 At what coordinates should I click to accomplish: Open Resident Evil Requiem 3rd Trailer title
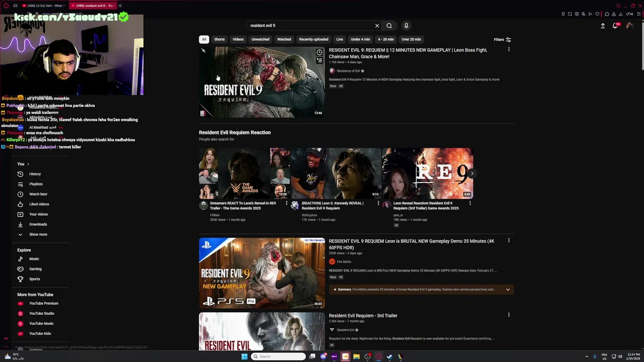click(x=363, y=316)
